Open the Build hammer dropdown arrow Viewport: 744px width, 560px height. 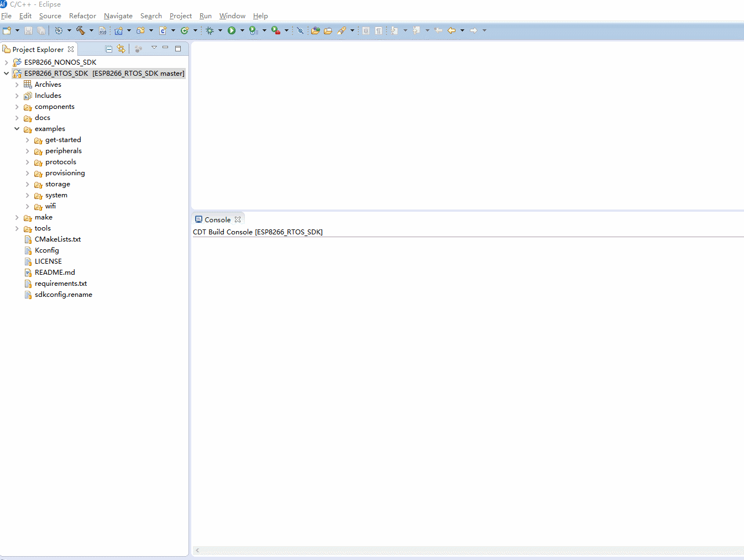tap(91, 30)
